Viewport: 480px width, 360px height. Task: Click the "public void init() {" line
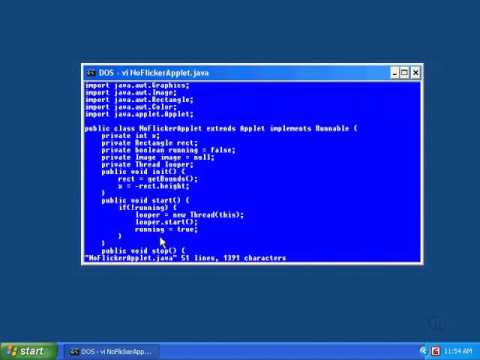[143, 172]
